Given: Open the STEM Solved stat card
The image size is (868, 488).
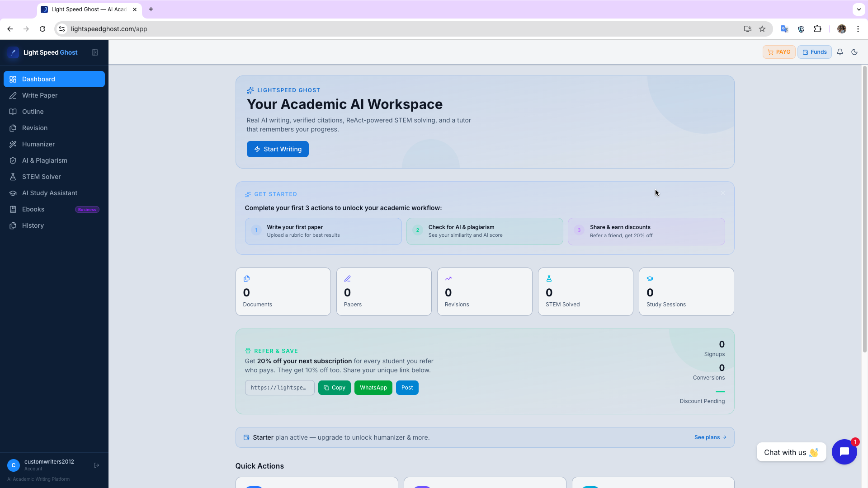Looking at the screenshot, I should 585,291.
